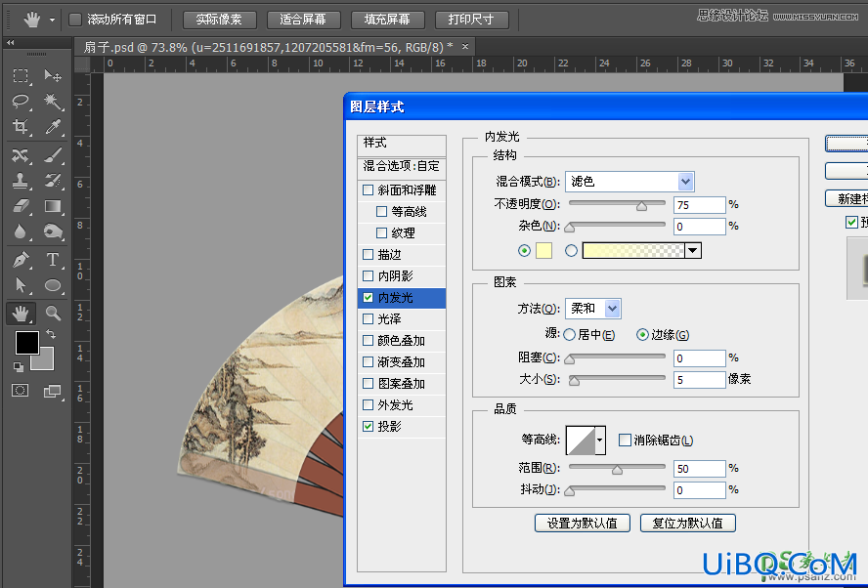Open the foreground color picker

coord(26,343)
